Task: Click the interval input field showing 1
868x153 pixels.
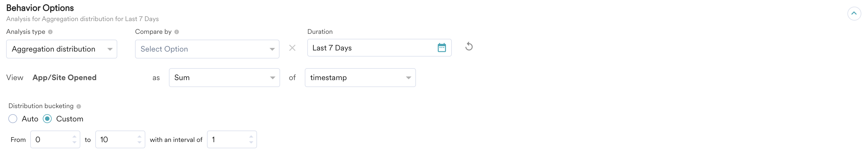Action: pyautogui.click(x=228, y=139)
